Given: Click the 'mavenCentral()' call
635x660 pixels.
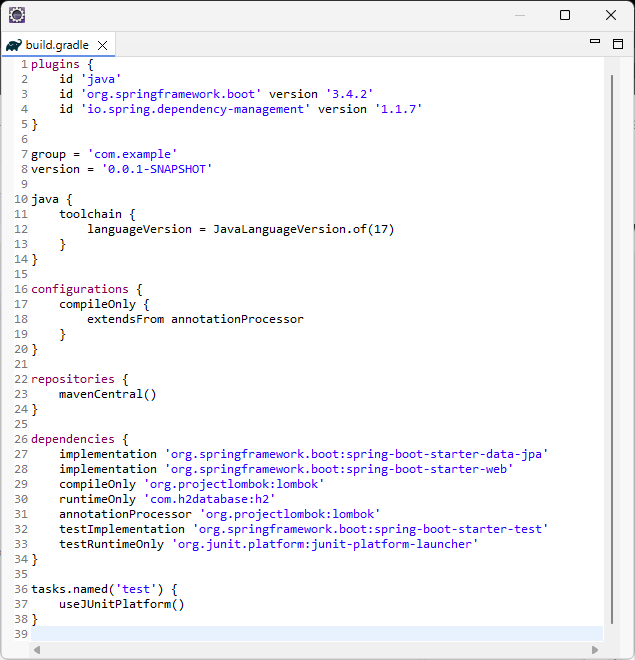Looking at the screenshot, I should [108, 394].
